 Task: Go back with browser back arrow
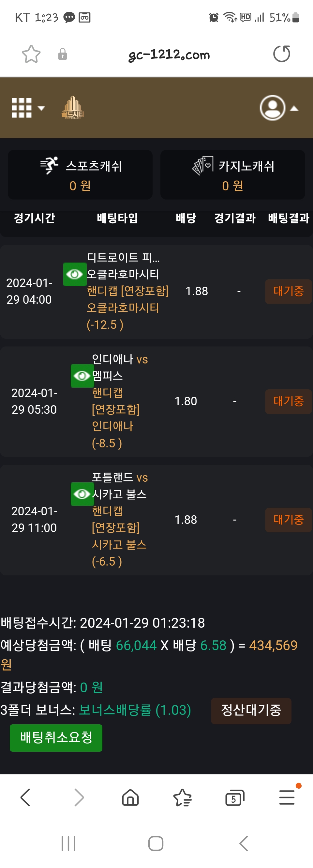(x=25, y=797)
